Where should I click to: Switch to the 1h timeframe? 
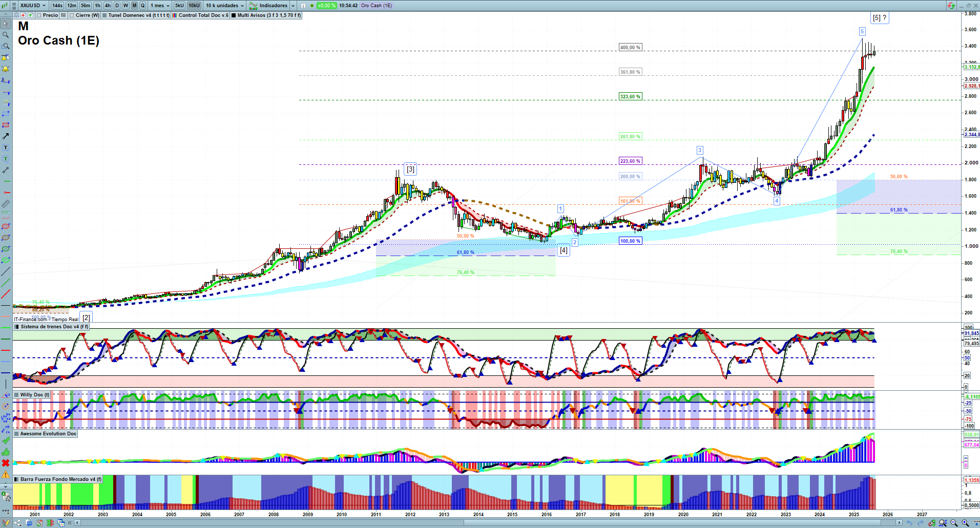97,6
